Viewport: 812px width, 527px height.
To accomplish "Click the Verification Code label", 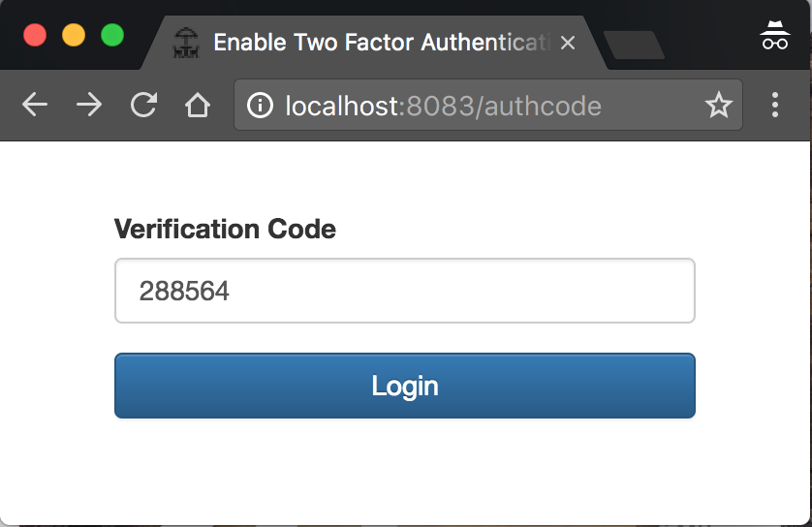I will click(225, 230).
